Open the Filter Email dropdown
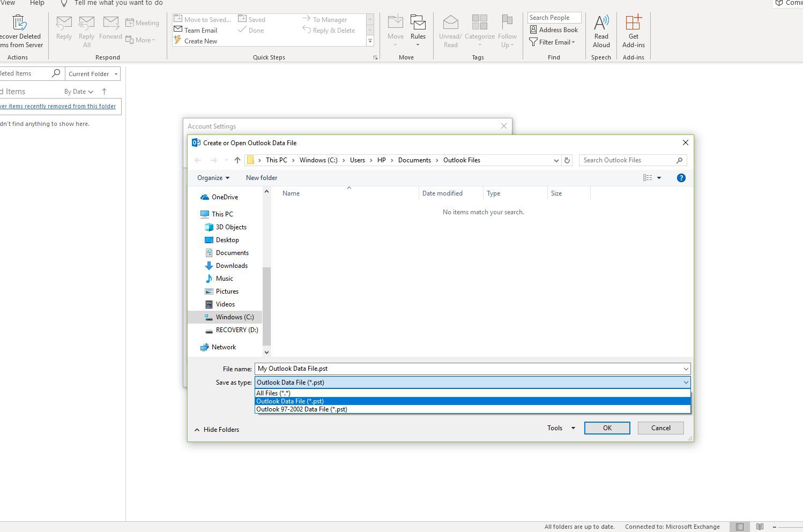The image size is (803, 532). coord(552,42)
